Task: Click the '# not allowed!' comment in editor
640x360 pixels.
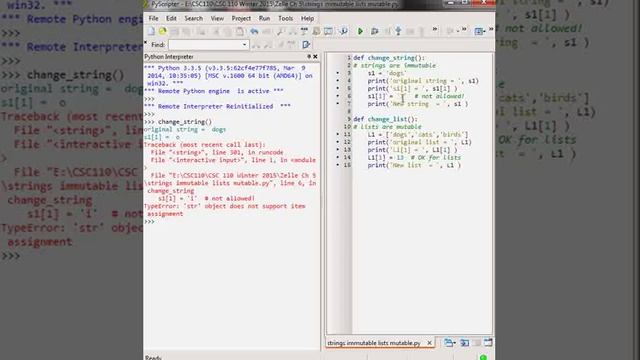Action: [x=439, y=96]
